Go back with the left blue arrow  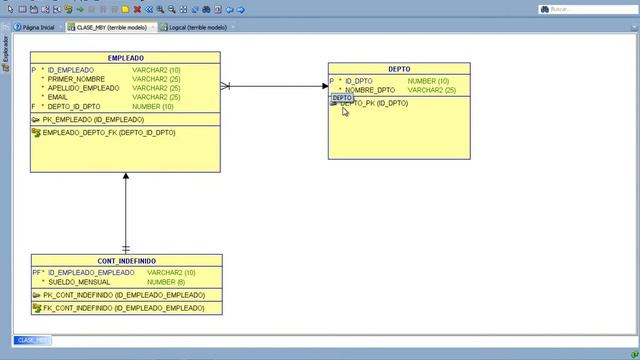230,9
